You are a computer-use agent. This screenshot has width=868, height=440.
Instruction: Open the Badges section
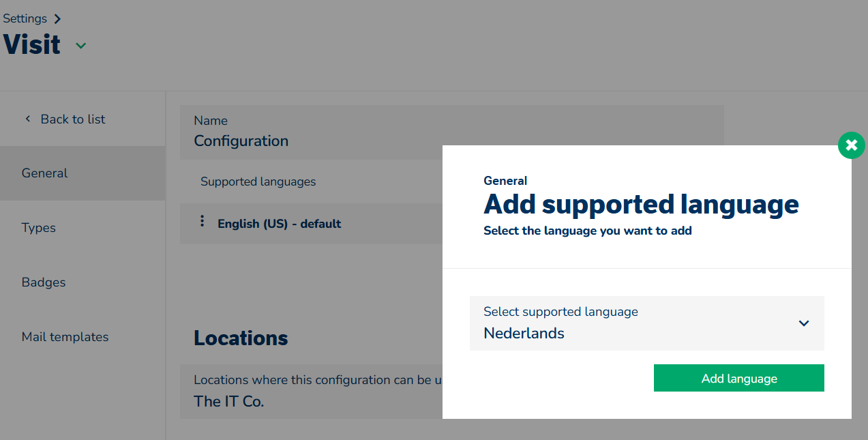(x=44, y=282)
